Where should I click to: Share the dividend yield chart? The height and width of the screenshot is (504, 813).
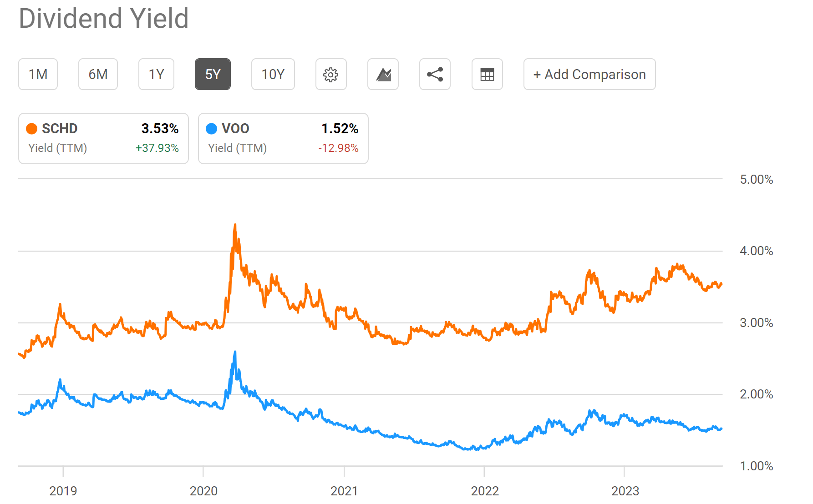435,74
